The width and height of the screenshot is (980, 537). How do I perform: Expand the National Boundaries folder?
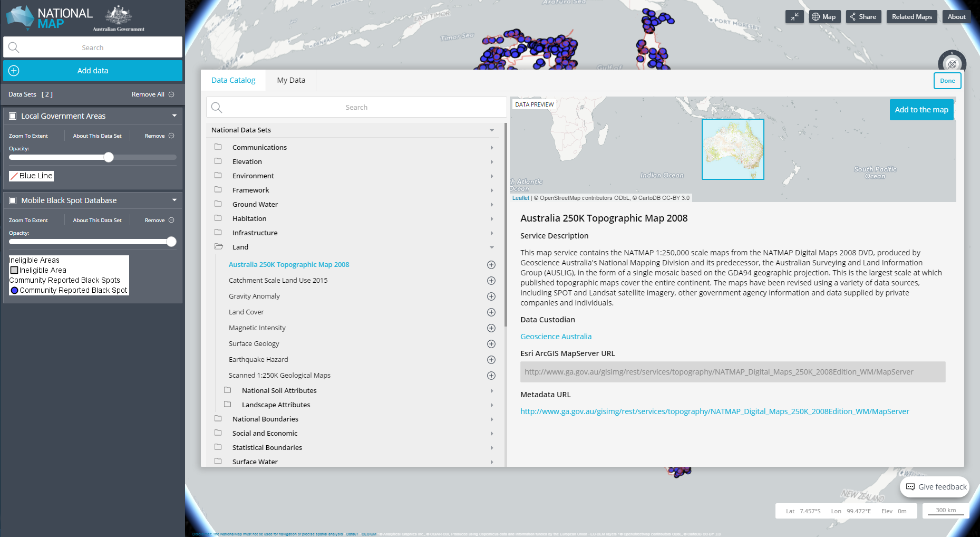[x=492, y=419]
